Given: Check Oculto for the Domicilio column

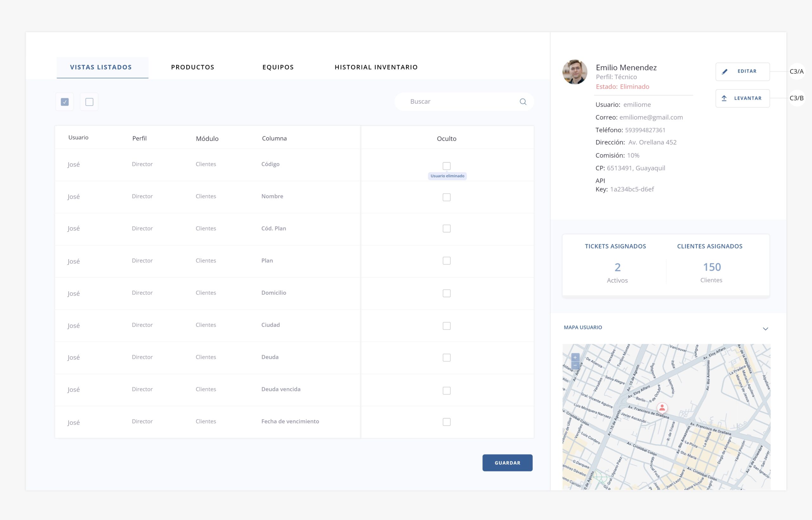Looking at the screenshot, I should click(447, 293).
